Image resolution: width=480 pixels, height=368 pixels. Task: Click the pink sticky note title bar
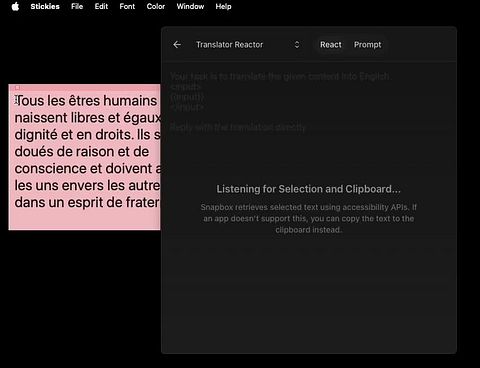pos(84,88)
